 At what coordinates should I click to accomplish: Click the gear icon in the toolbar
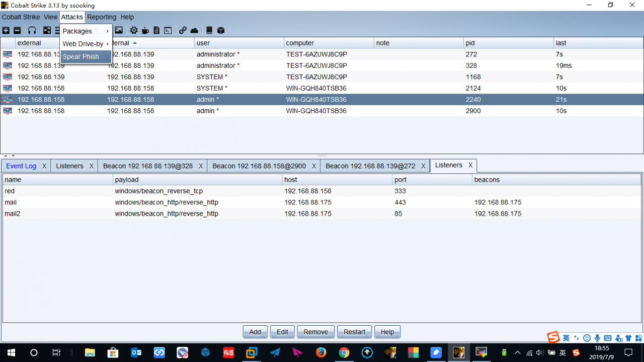(x=134, y=31)
